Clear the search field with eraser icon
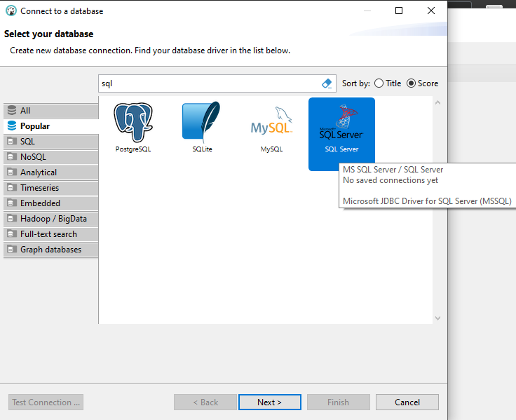The height and width of the screenshot is (420, 516). click(x=327, y=83)
